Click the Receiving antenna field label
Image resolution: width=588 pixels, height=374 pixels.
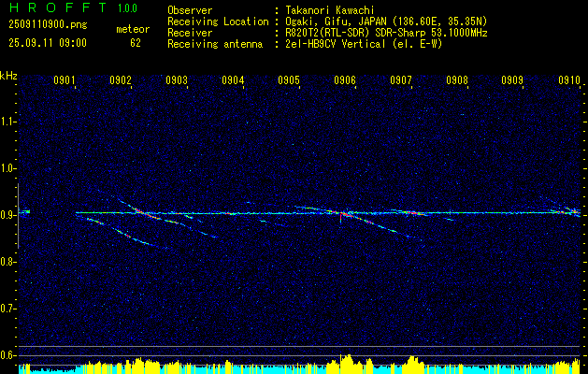pos(215,44)
